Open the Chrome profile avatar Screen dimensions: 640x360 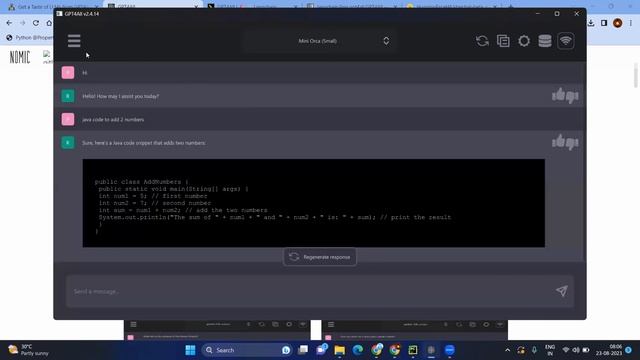pyautogui.click(x=618, y=23)
